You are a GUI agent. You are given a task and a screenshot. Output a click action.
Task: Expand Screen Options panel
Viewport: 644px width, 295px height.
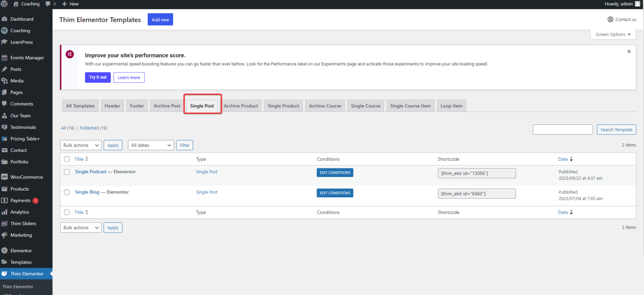(x=613, y=34)
